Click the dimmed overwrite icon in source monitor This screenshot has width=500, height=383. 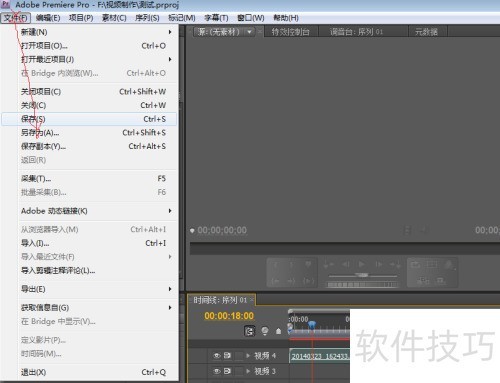click(441, 281)
